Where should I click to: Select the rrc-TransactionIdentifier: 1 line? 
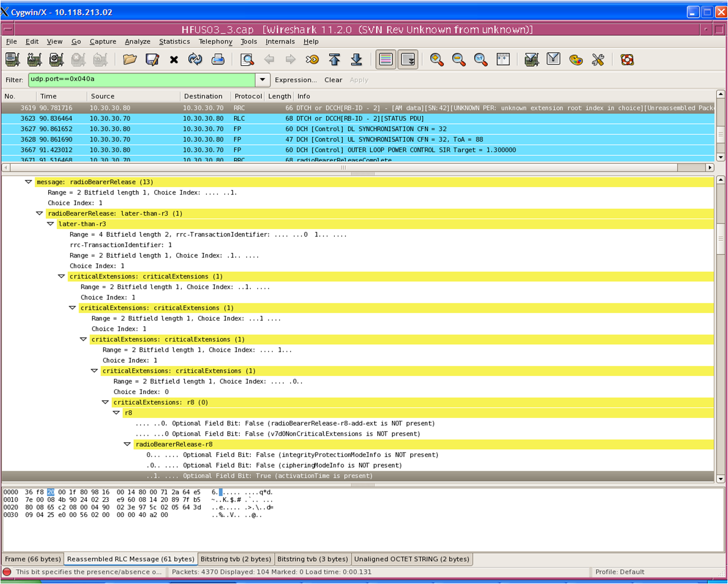pos(121,245)
